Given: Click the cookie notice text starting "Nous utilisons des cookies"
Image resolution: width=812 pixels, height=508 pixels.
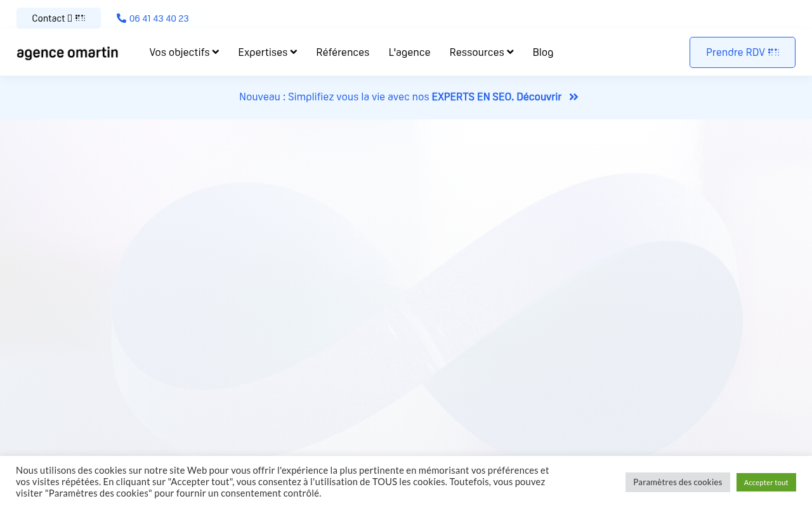Looking at the screenshot, I should [282, 481].
